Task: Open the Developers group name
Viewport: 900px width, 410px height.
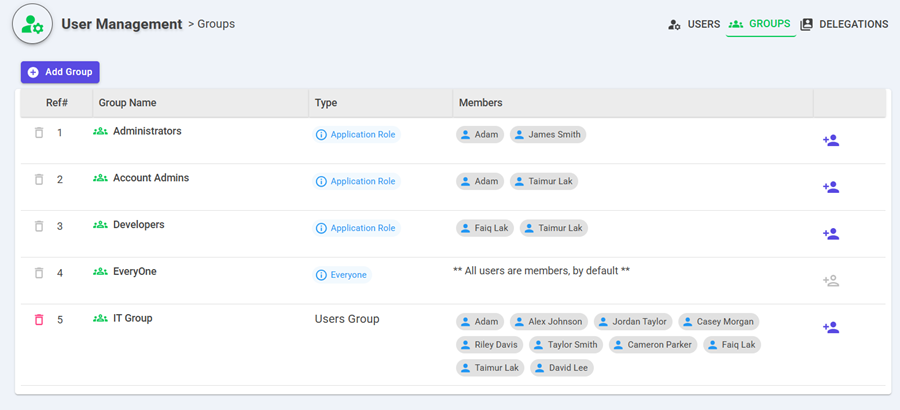Action: point(138,225)
